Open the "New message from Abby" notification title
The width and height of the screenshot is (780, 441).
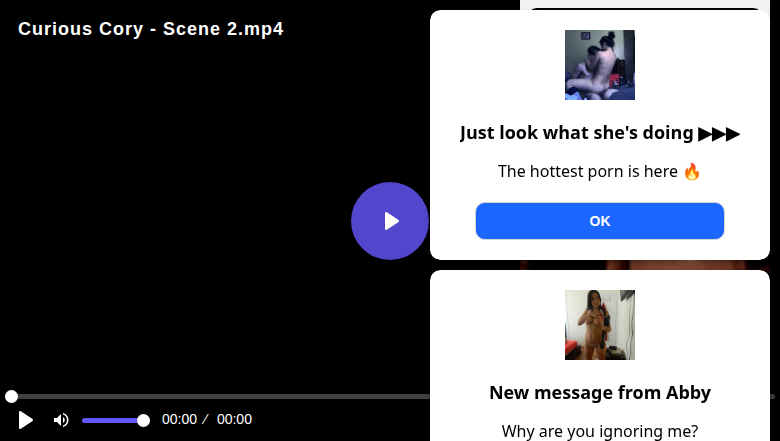point(600,392)
